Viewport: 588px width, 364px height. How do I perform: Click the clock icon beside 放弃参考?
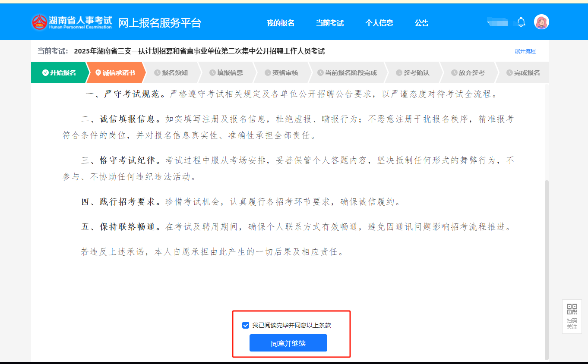[454, 73]
